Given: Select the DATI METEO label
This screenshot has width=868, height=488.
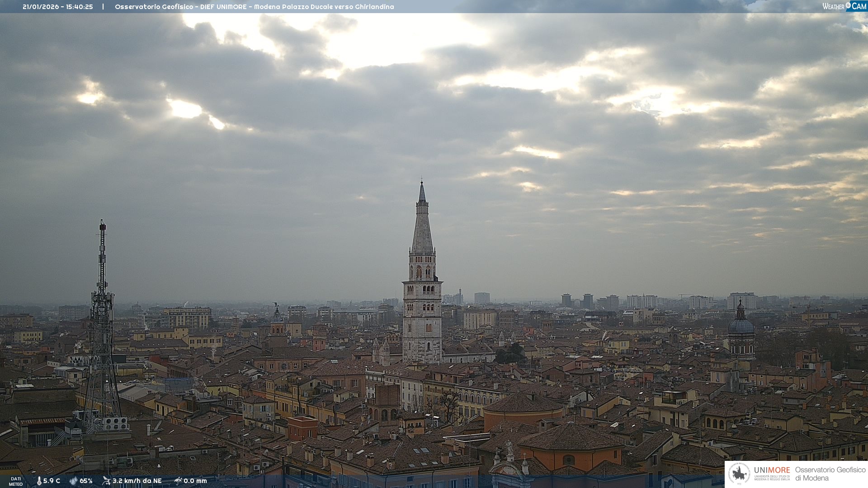Looking at the screenshot, I should 16,481.
